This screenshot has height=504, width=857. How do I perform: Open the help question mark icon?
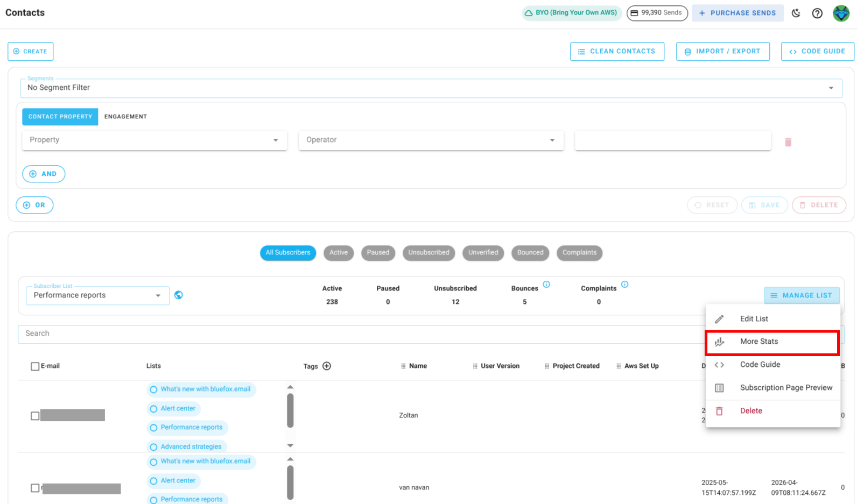(817, 13)
